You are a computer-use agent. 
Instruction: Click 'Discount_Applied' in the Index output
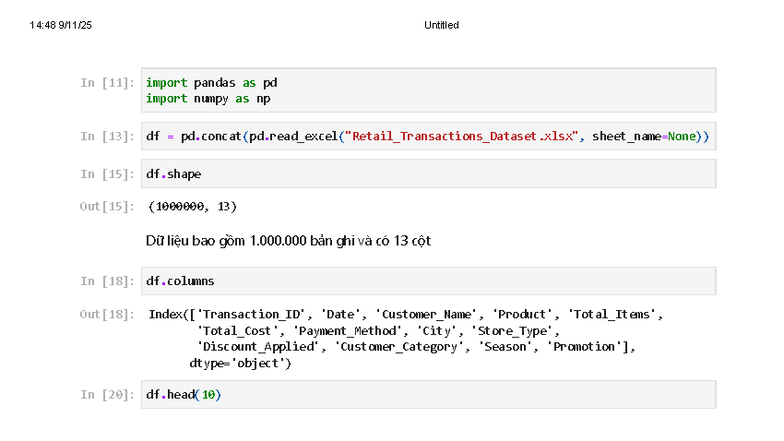point(258,347)
